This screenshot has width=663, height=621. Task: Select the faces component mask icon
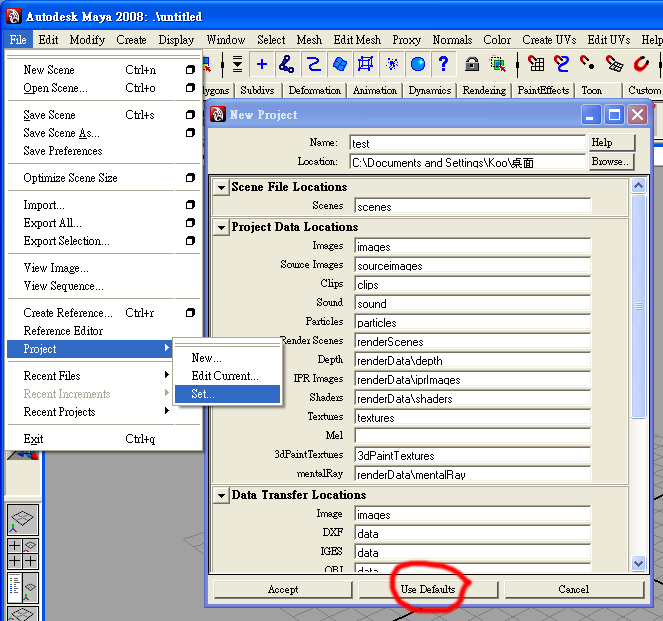[340, 64]
